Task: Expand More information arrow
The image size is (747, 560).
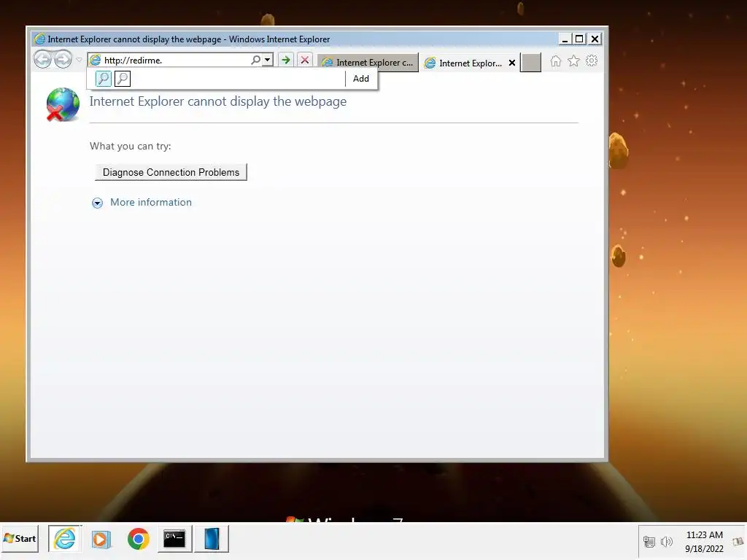Action: click(x=97, y=203)
